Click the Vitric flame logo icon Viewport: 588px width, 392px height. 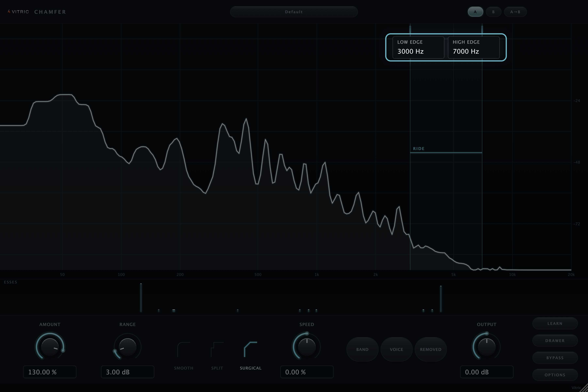(9, 11)
